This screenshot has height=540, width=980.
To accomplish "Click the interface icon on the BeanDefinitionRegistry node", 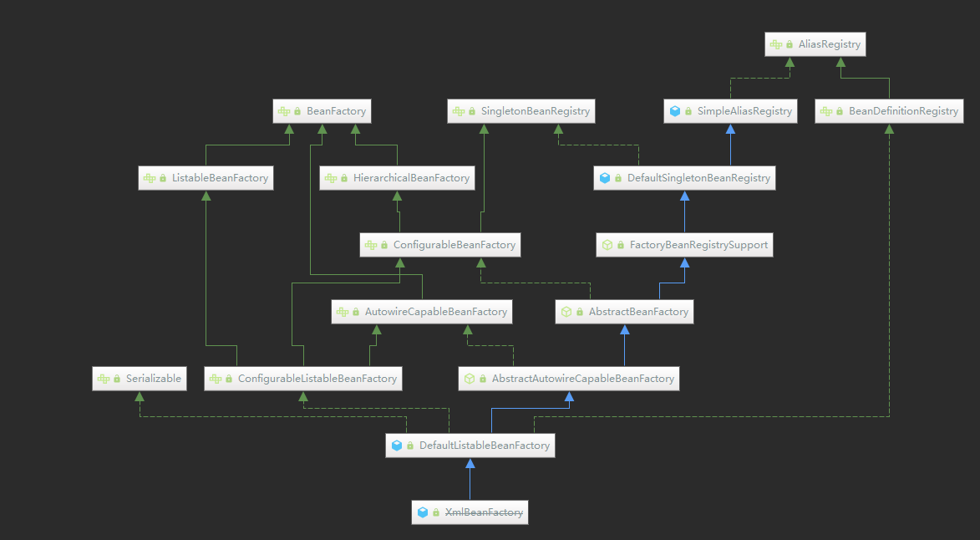I will pos(825,111).
